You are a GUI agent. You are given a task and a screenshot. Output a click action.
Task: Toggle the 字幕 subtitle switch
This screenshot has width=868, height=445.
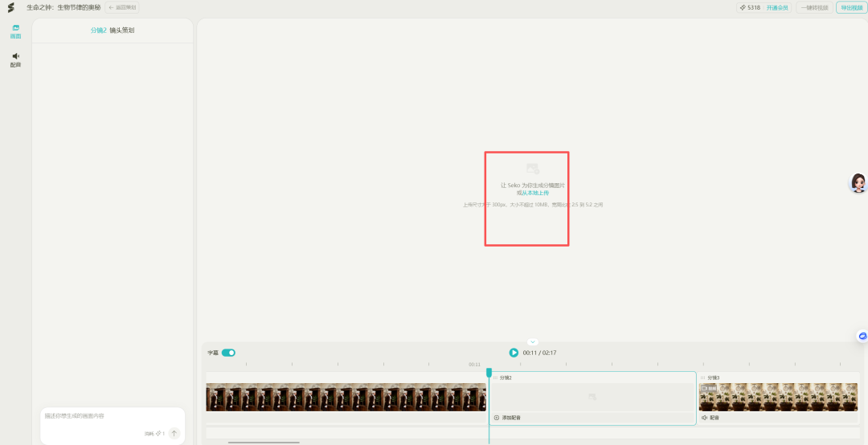pos(228,353)
